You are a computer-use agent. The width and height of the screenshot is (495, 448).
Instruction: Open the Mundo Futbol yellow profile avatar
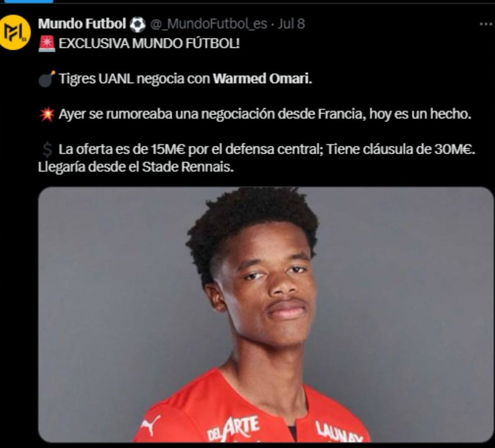15,32
